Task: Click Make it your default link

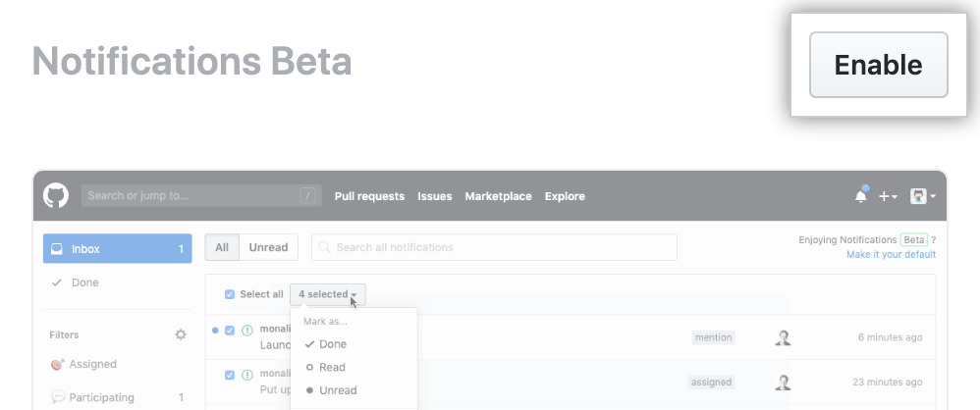Action: 891,254
